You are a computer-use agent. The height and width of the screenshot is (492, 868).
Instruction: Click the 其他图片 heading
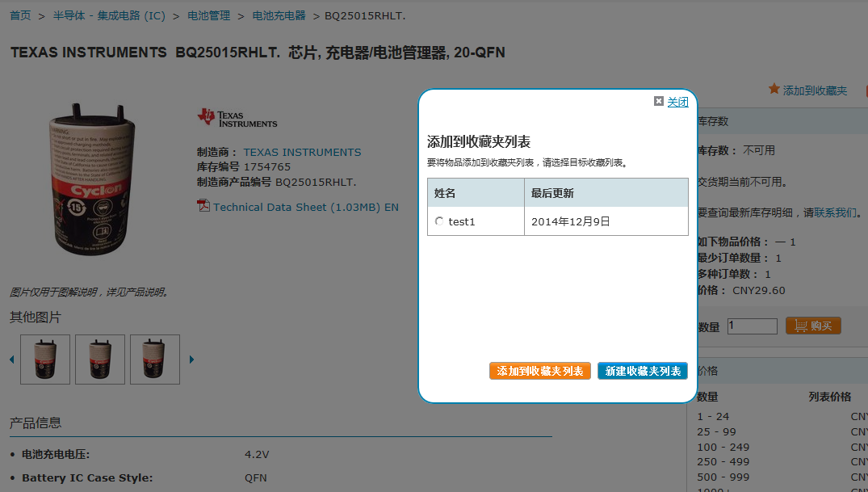(x=36, y=317)
